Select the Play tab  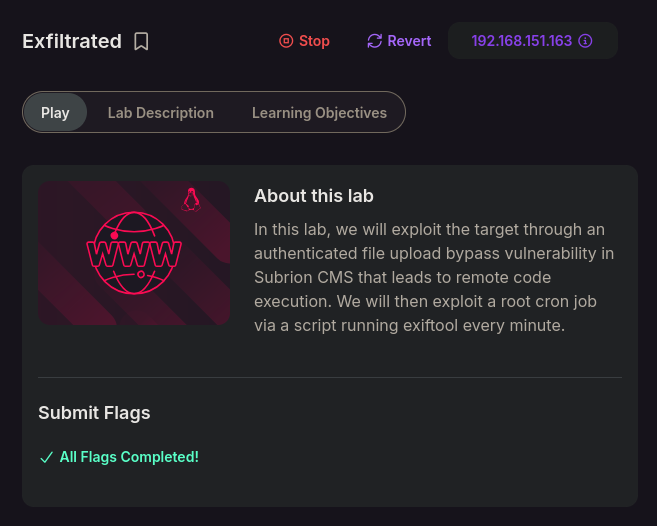pyautogui.click(x=55, y=113)
